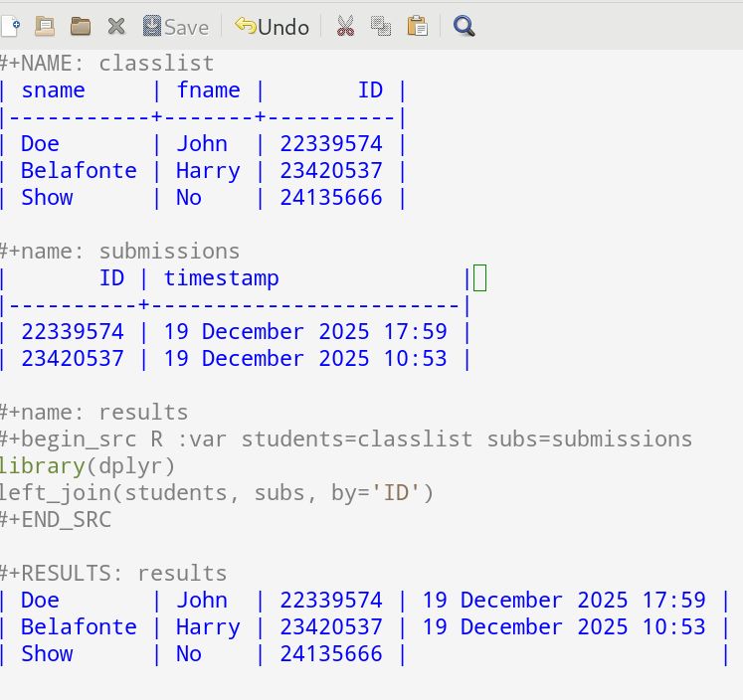743x700 pixels.
Task: Click the X kill buffer icon
Action: pos(116,26)
